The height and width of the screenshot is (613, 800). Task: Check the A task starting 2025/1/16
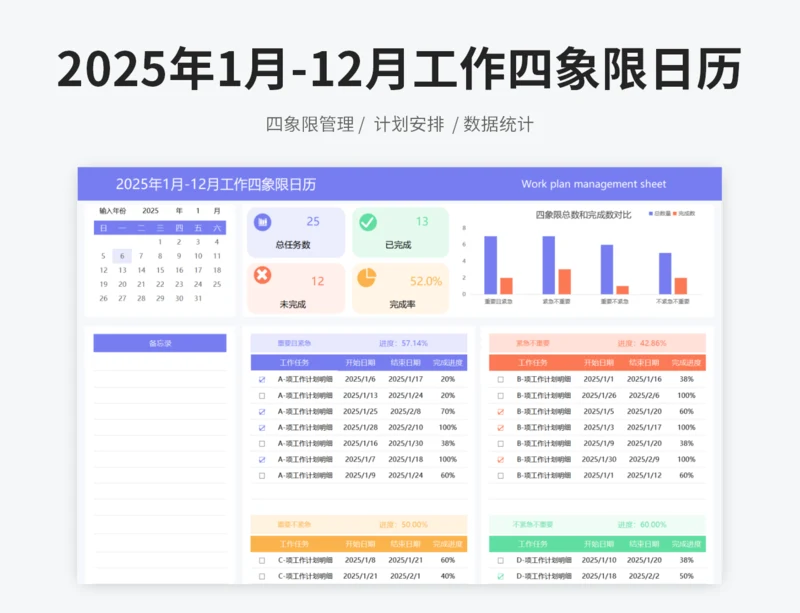click(262, 444)
